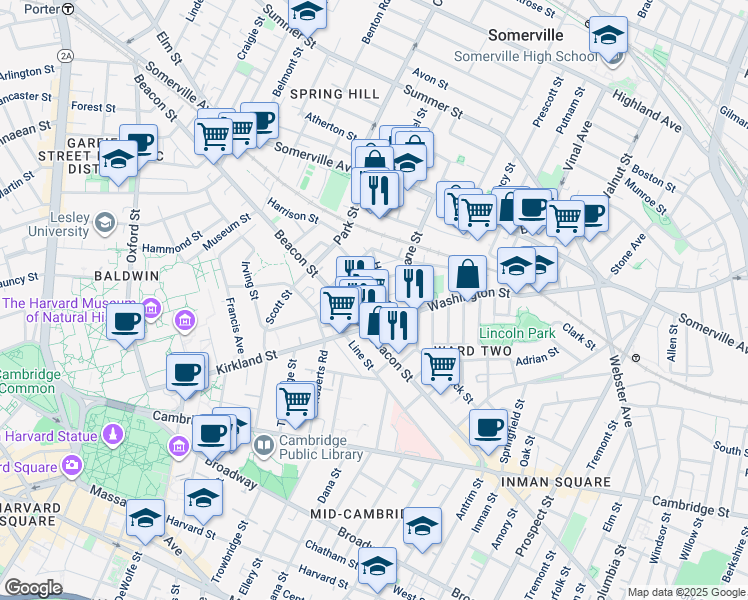
Task: Select the shopping cart marker below Summer St near Vinal
Action: tap(478, 213)
